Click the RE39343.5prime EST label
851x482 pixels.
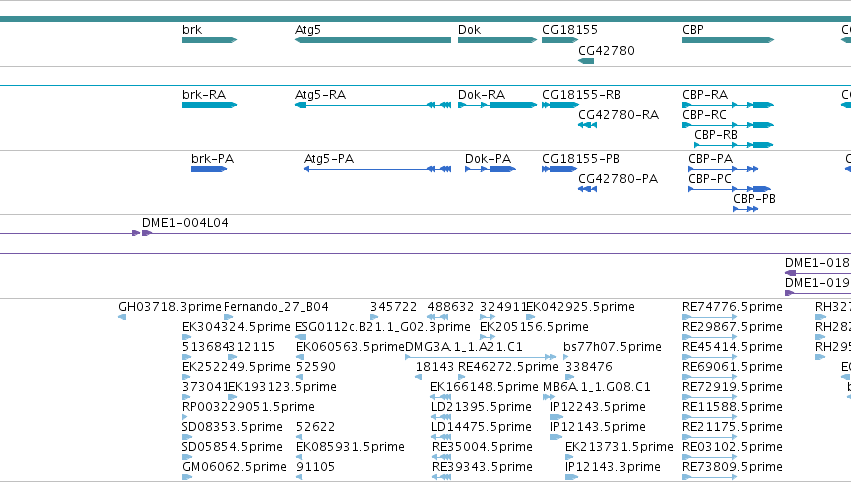click(482, 467)
